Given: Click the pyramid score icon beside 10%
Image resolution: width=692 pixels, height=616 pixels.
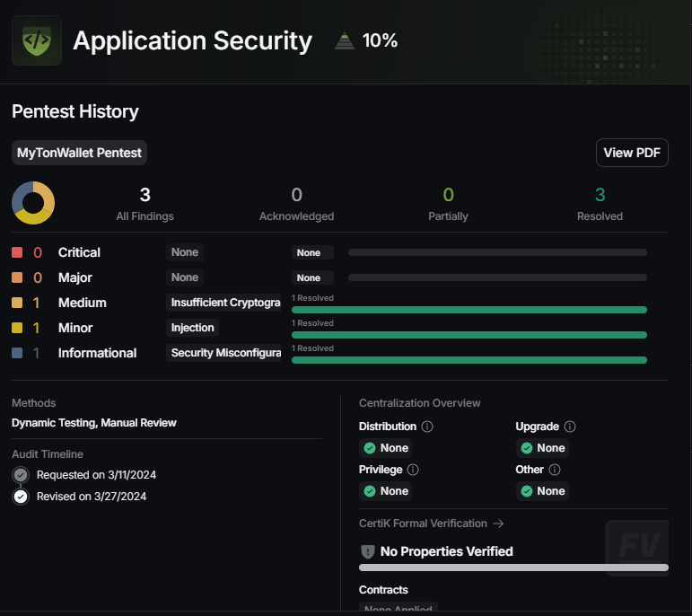Looking at the screenshot, I should click(345, 40).
